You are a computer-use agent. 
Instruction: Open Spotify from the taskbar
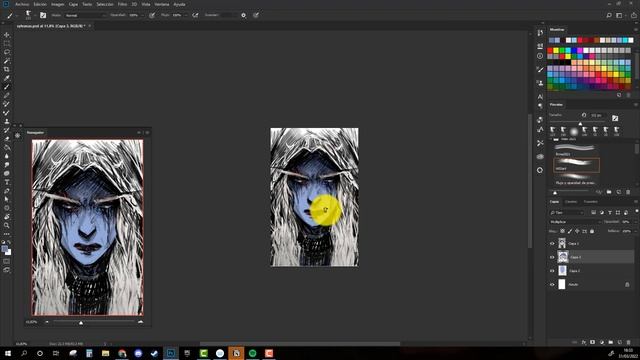[253, 353]
